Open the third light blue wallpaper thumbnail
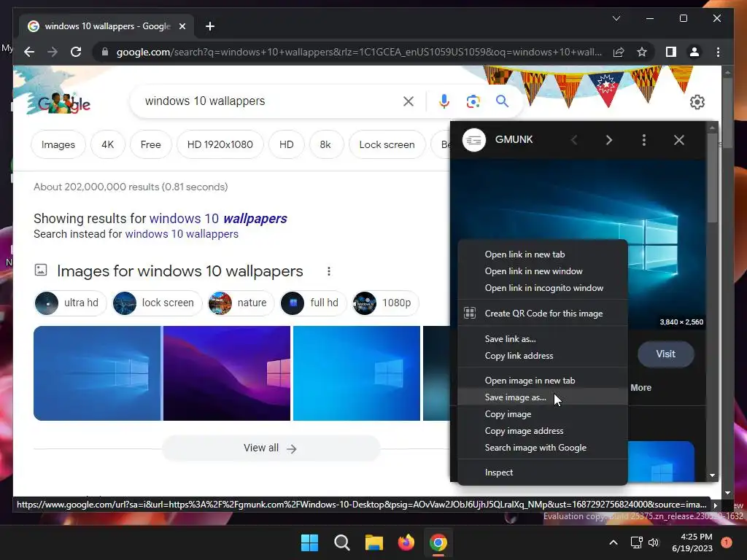 (x=356, y=373)
